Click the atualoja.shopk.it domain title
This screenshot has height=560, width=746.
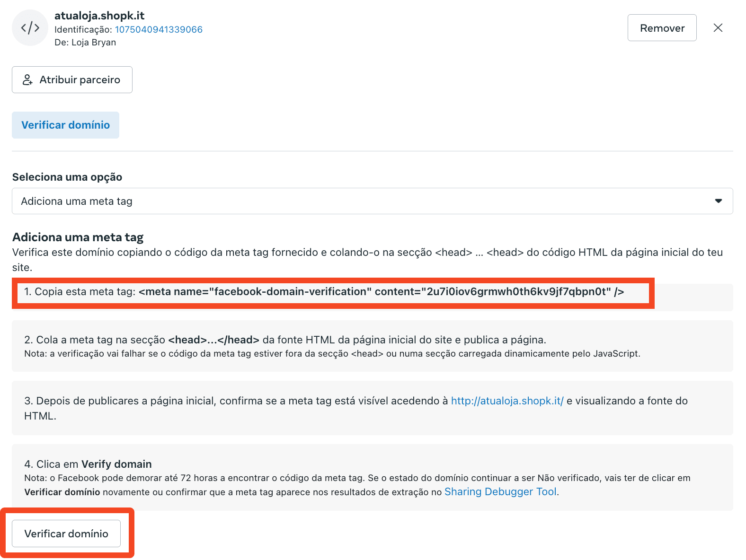click(99, 16)
